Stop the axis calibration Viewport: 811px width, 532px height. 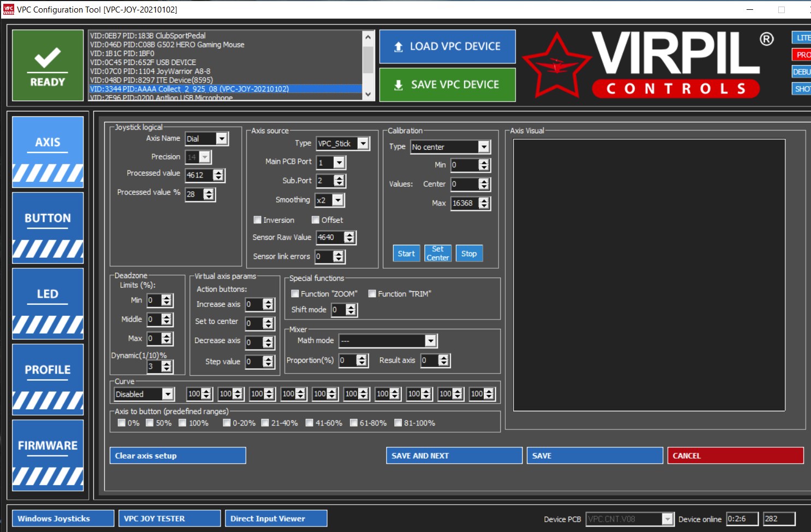[x=469, y=253]
